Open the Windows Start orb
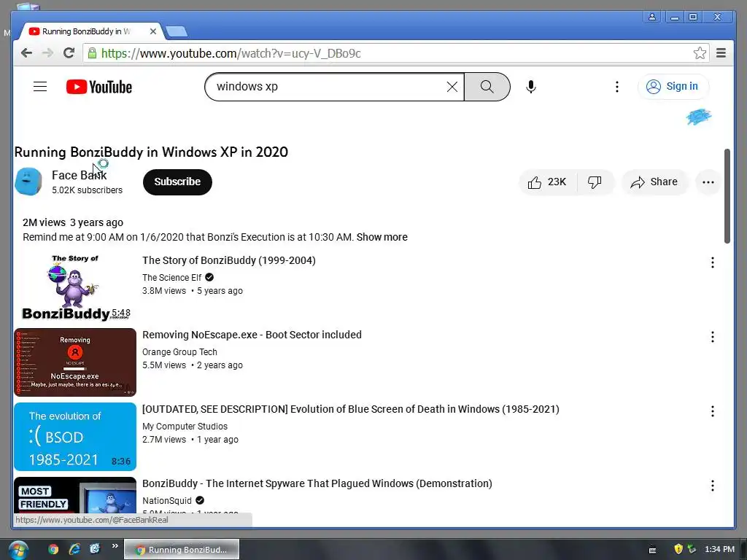Image resolution: width=747 pixels, height=560 pixels. (18, 550)
